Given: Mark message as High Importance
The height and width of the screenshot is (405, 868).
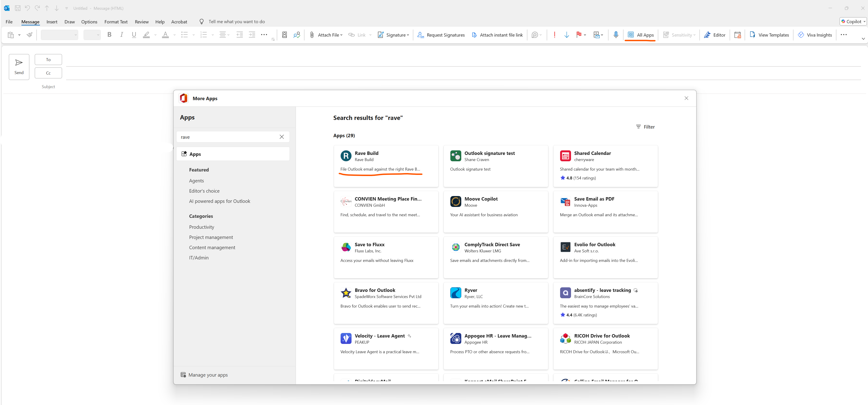Looking at the screenshot, I should [555, 35].
